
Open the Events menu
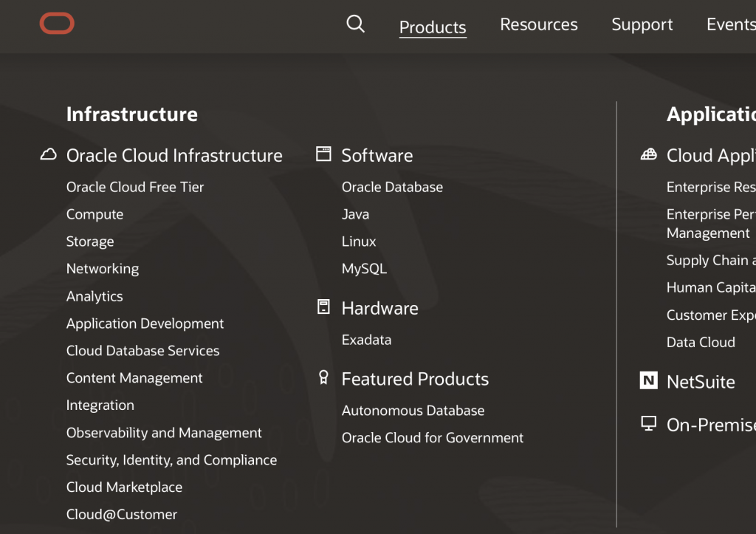tap(730, 24)
